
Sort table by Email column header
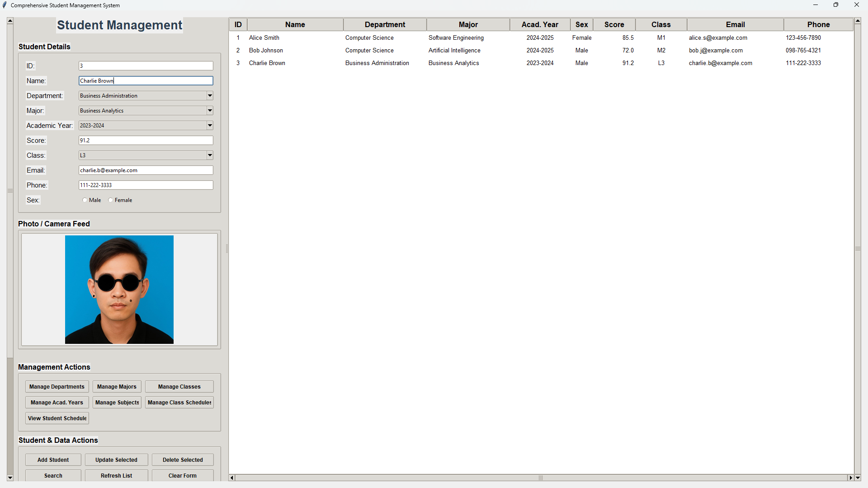pos(736,25)
